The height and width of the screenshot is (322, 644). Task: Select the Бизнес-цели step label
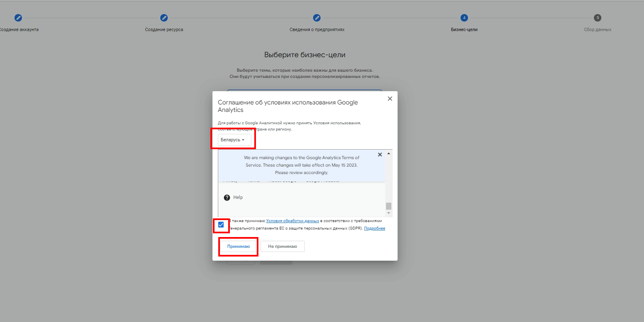(464, 30)
